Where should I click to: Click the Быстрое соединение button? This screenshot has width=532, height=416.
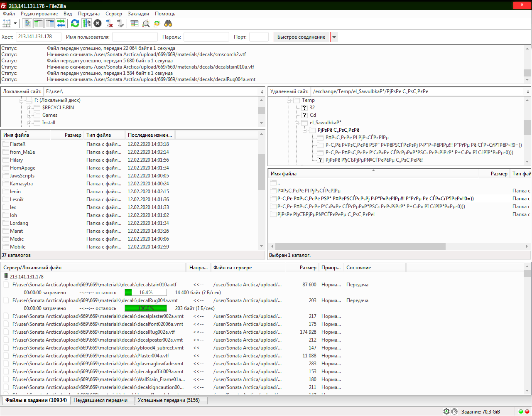(302, 37)
